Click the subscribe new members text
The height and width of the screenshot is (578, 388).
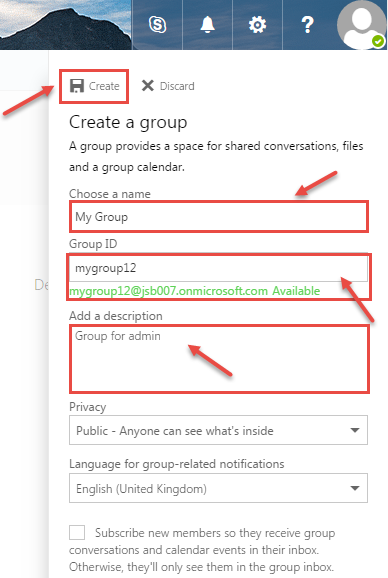[x=202, y=550]
